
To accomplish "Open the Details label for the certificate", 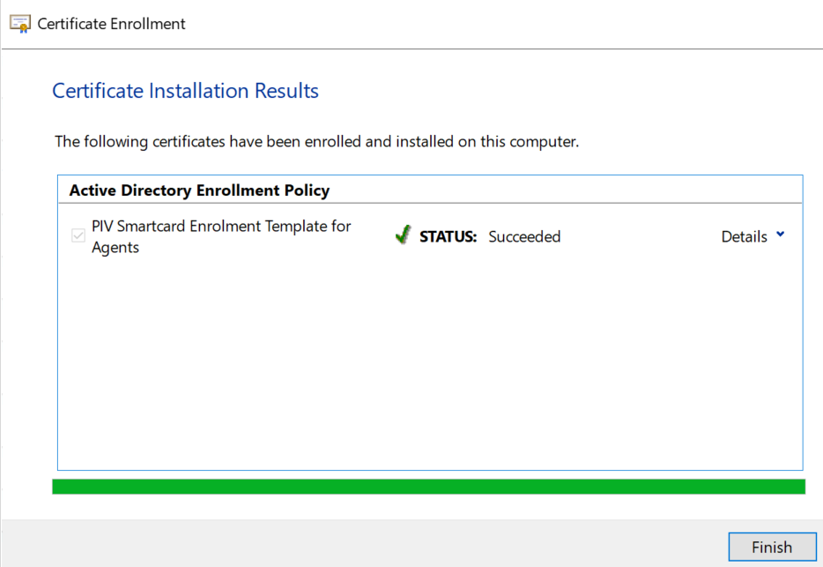I will click(x=744, y=237).
